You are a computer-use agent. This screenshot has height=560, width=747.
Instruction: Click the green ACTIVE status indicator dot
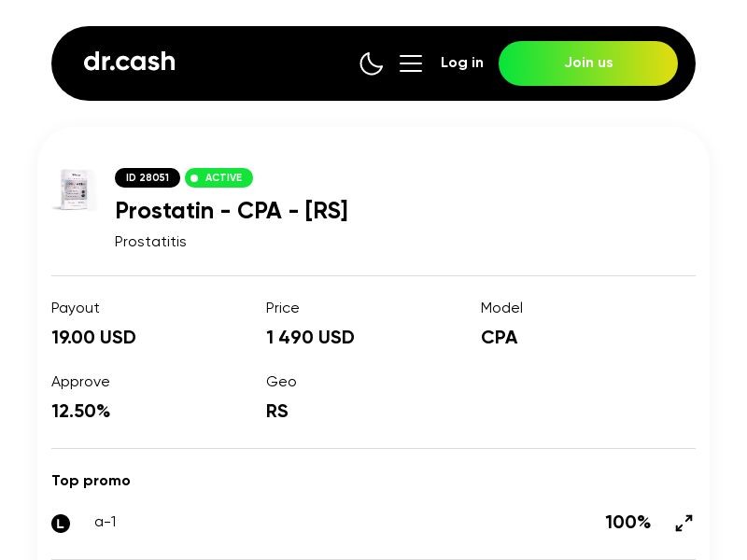[195, 177]
